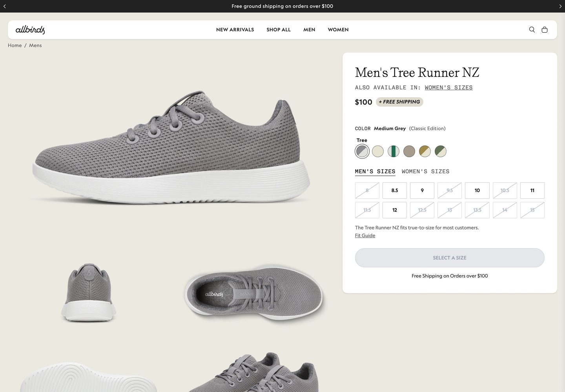This screenshot has height=392, width=565.
Task: Open the Women navigation menu
Action: 338,30
